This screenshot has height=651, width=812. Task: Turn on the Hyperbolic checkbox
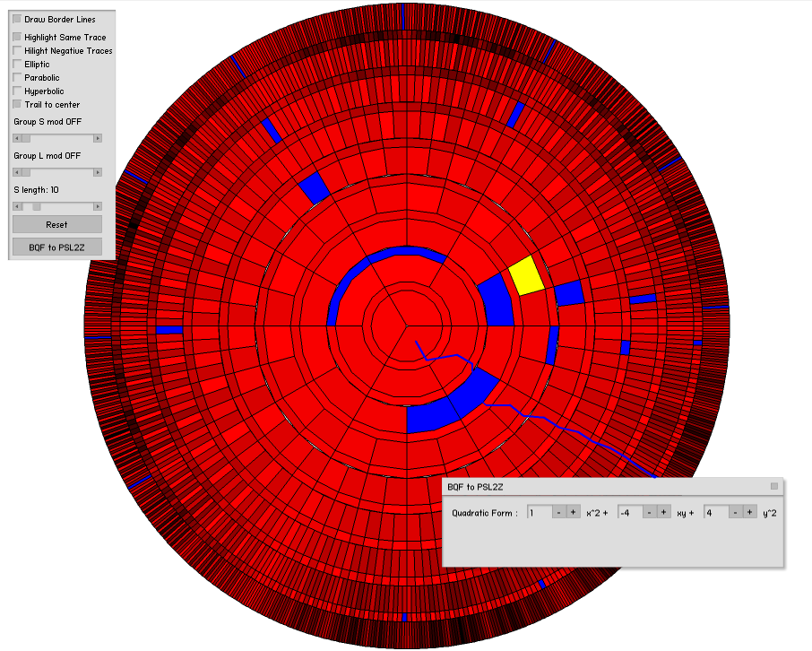coord(17,91)
